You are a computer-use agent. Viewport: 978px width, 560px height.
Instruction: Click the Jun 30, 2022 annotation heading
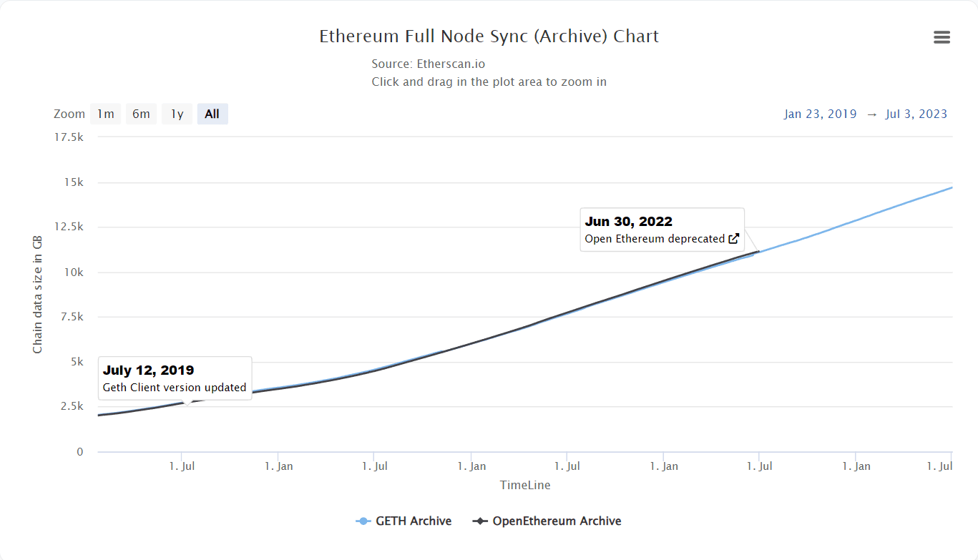click(629, 222)
